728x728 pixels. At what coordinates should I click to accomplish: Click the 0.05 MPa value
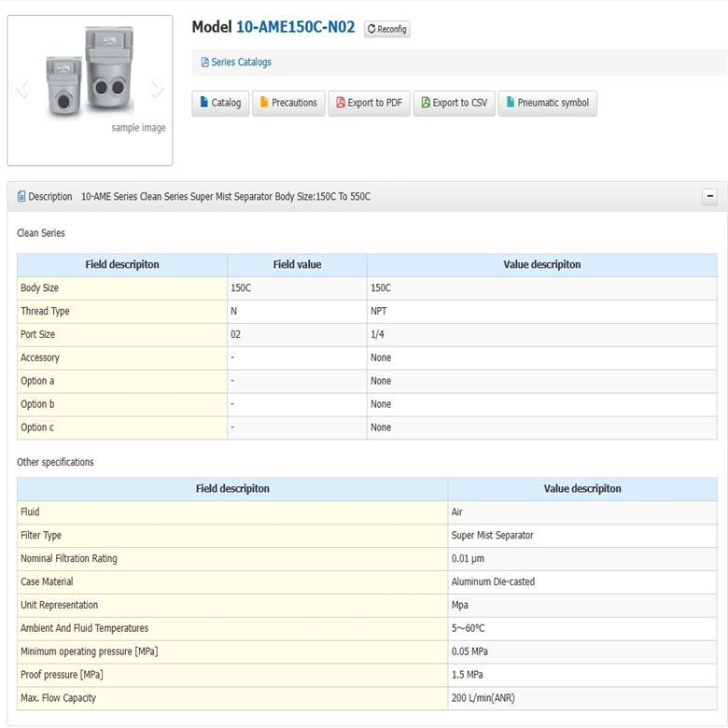pyautogui.click(x=469, y=651)
